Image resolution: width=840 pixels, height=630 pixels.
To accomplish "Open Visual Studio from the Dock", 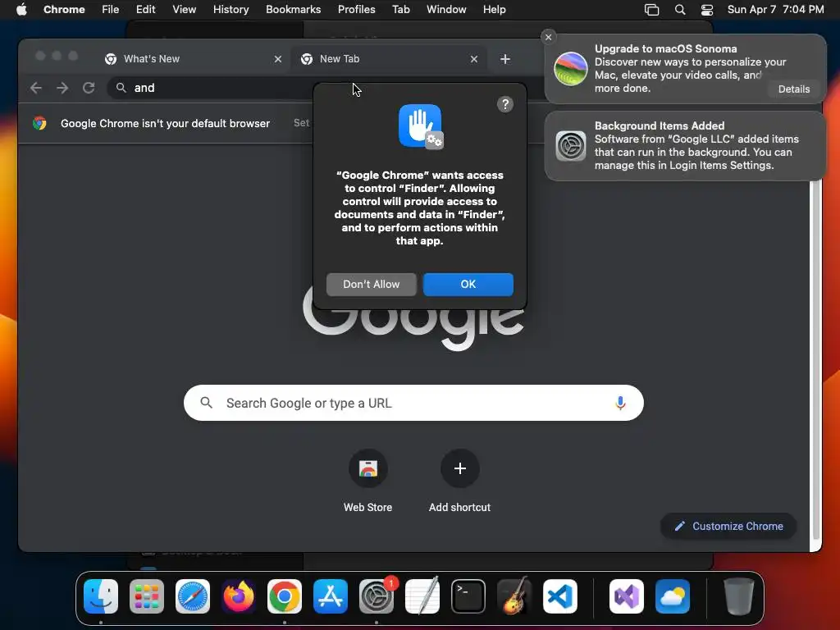I will 626,596.
